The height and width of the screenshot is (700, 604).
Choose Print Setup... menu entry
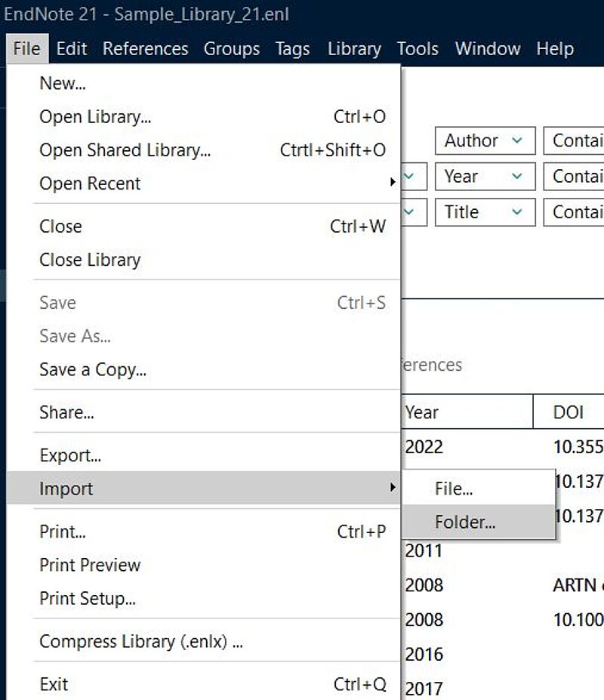click(203, 599)
